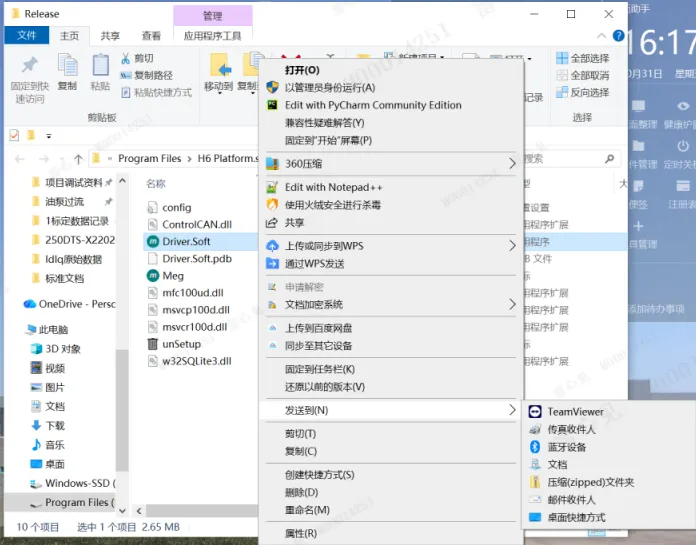
Task: Choose 使用火绒安全进行杀毒 antivirus scan
Action: [x=391, y=205]
